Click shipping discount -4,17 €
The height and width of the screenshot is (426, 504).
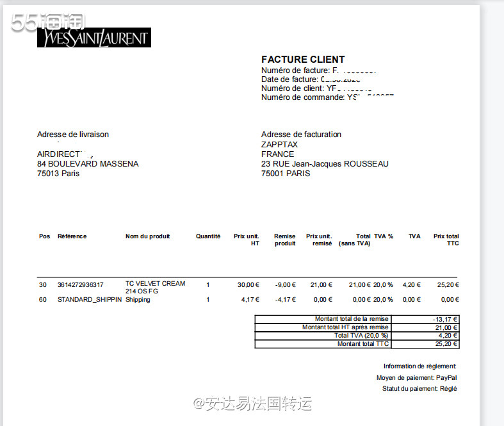coord(285,300)
